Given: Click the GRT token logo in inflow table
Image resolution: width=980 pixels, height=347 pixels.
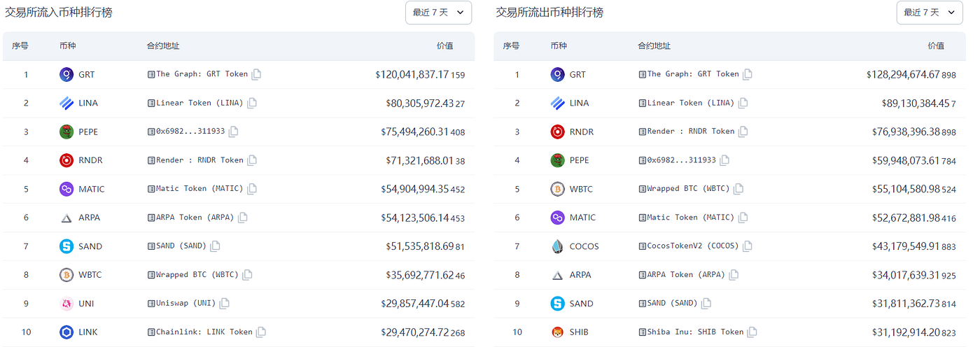Looking at the screenshot, I should point(66,74).
